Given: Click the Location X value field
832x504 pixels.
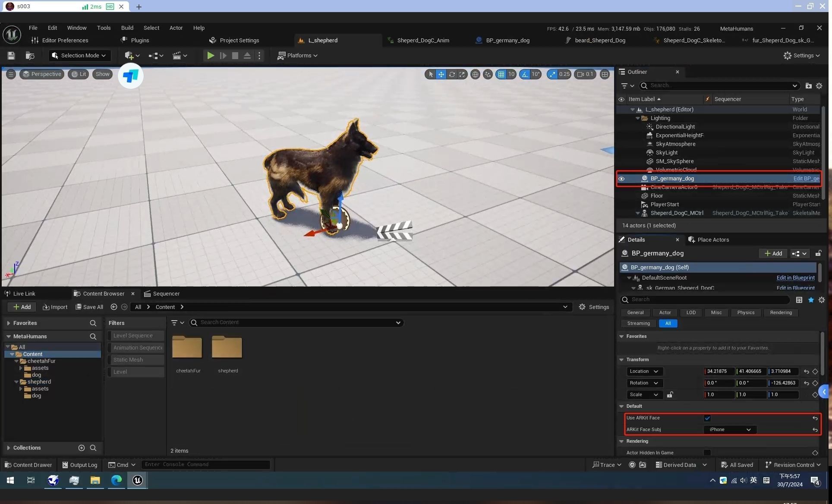Looking at the screenshot, I should pyautogui.click(x=719, y=372).
